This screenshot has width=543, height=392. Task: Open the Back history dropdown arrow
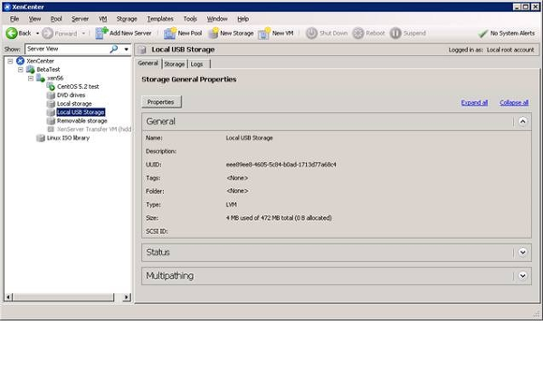tap(37, 33)
